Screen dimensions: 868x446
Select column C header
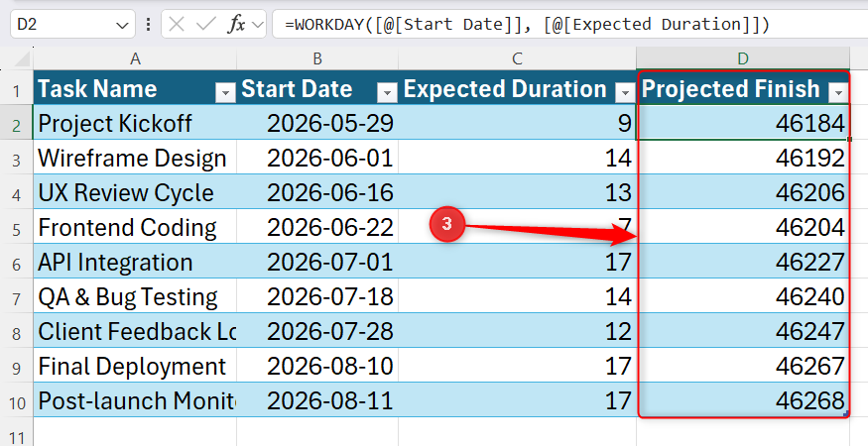[x=517, y=58]
